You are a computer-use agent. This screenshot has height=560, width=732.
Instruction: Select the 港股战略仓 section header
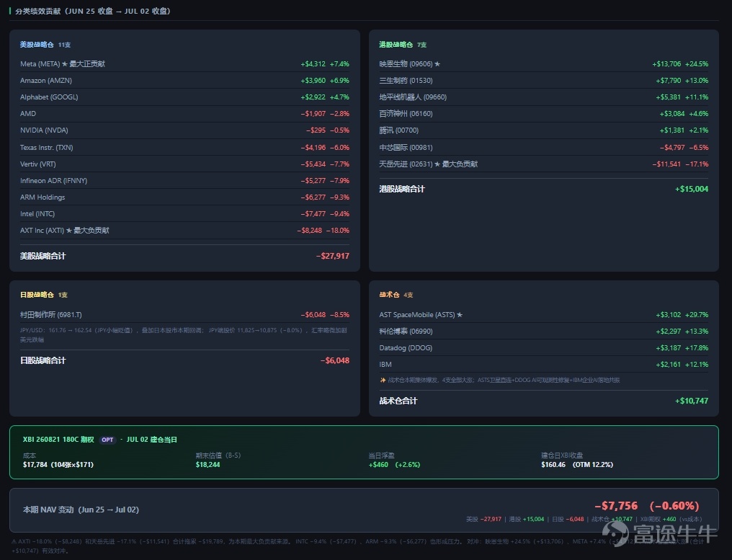[x=396, y=45]
